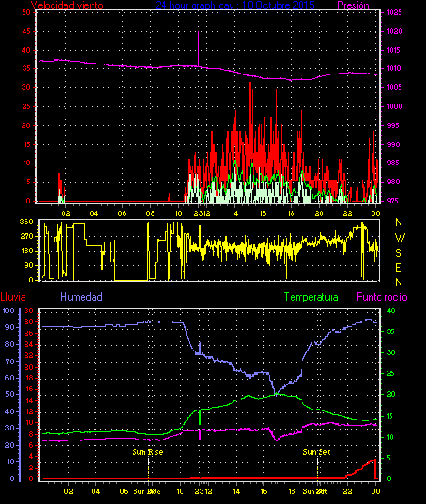The image size is (426, 504).
Task: Click the 'Humedad' legend label
Action: click(x=82, y=297)
